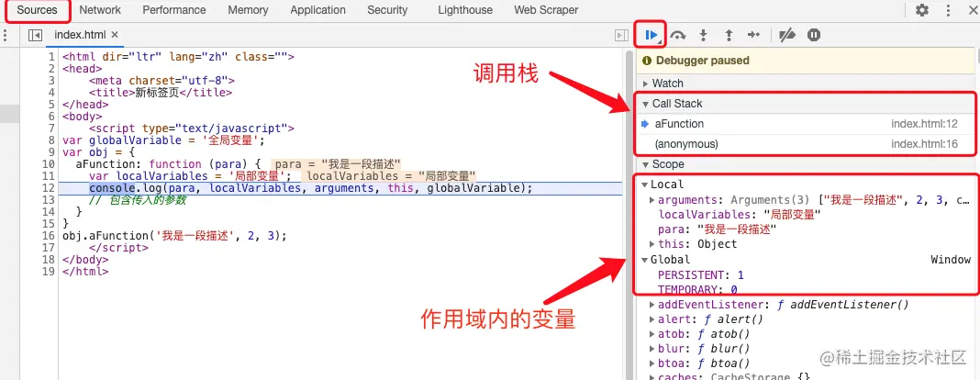The image size is (980, 380).
Task: Open the Application tab
Action: click(x=317, y=10)
